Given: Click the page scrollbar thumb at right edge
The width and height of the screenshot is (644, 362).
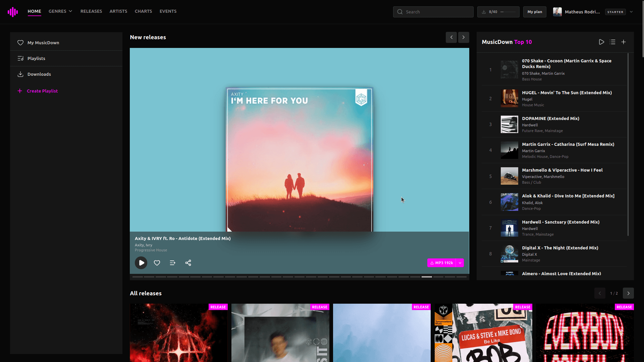Looking at the screenshot, I should tap(643, 28).
